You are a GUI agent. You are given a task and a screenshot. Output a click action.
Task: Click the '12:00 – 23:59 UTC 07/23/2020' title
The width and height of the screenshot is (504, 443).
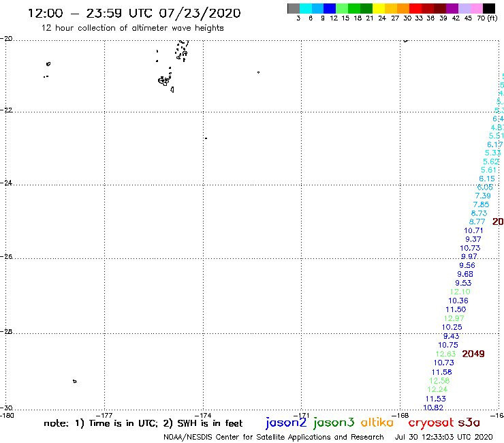point(134,14)
